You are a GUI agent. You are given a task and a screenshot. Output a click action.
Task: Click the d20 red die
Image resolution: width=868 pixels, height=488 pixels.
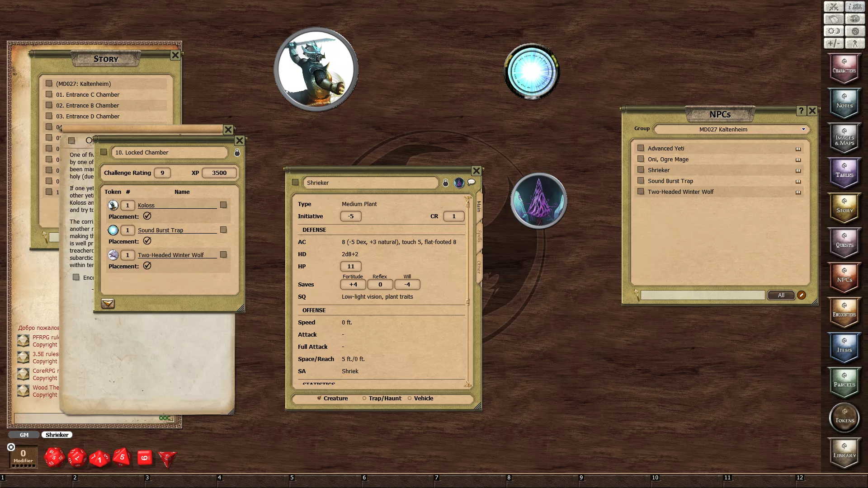pyautogui.click(x=55, y=458)
